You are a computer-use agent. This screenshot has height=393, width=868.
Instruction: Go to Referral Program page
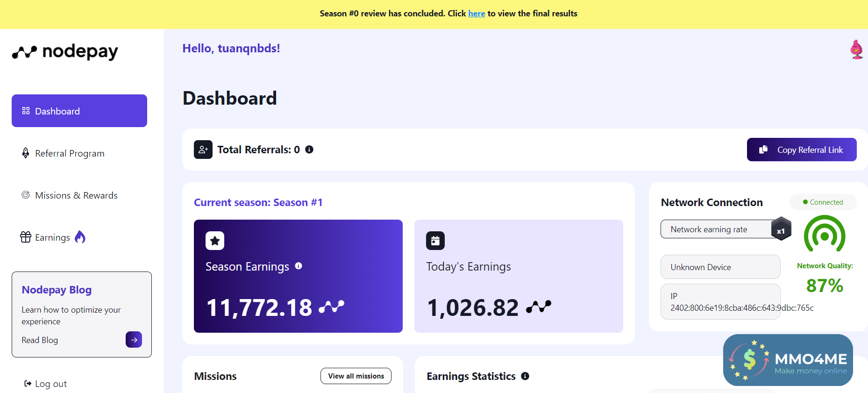tap(70, 153)
